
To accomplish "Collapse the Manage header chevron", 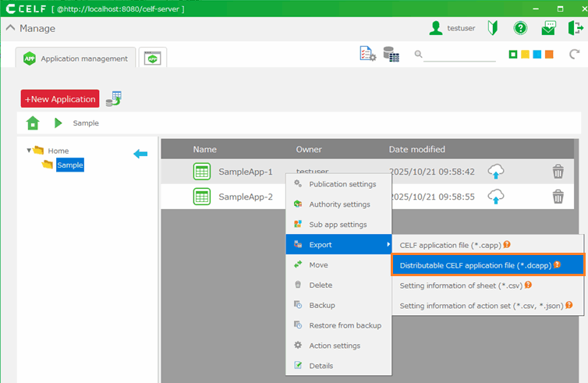I will (x=10, y=28).
